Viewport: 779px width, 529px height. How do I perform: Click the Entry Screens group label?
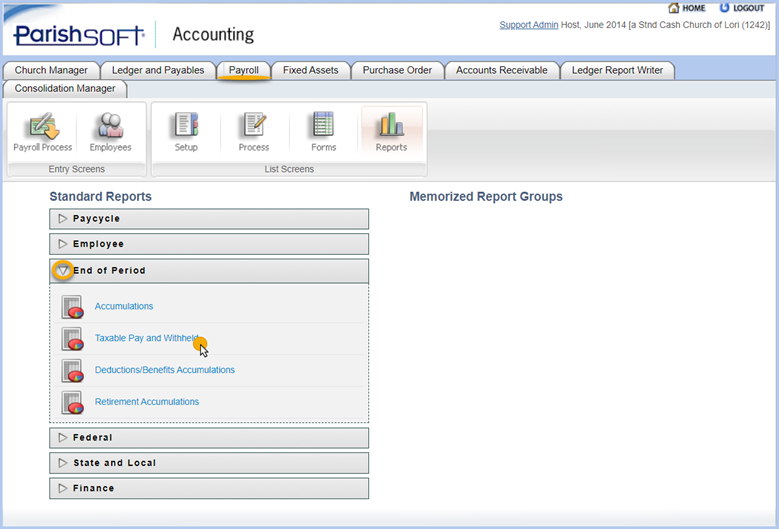[77, 169]
